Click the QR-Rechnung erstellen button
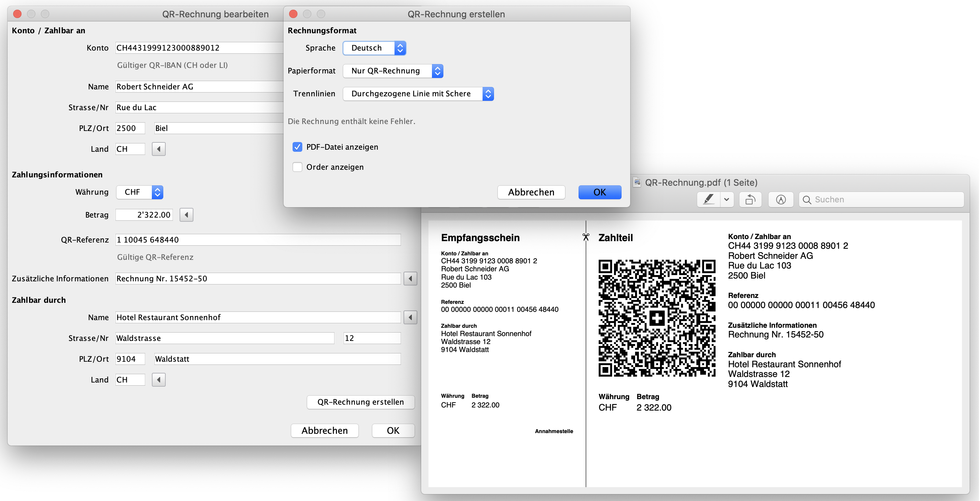The height and width of the screenshot is (501, 980). click(361, 402)
